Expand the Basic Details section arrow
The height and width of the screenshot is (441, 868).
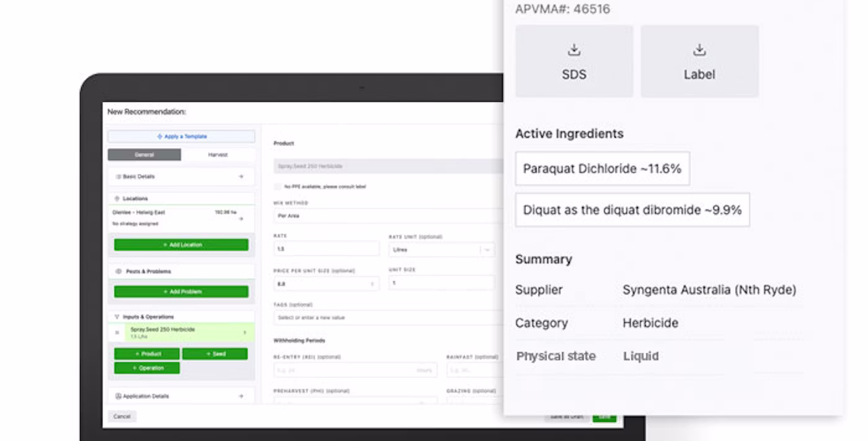(x=241, y=176)
